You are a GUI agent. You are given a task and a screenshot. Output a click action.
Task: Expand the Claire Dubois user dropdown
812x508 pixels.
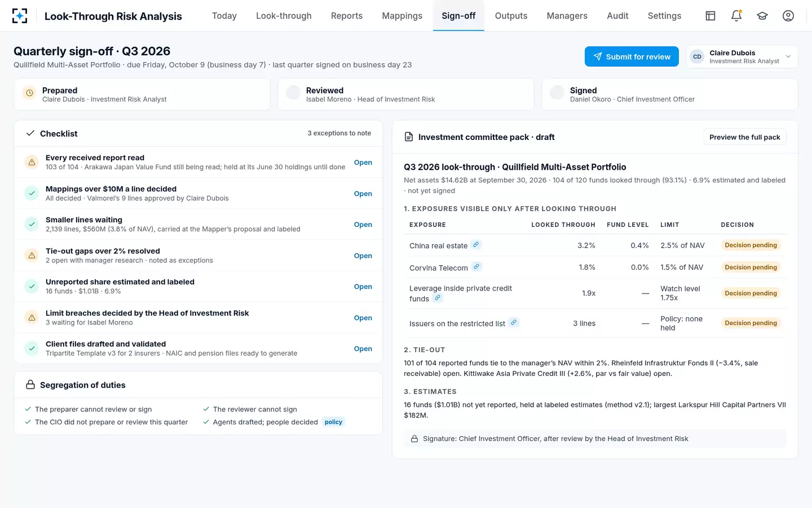pos(742,56)
